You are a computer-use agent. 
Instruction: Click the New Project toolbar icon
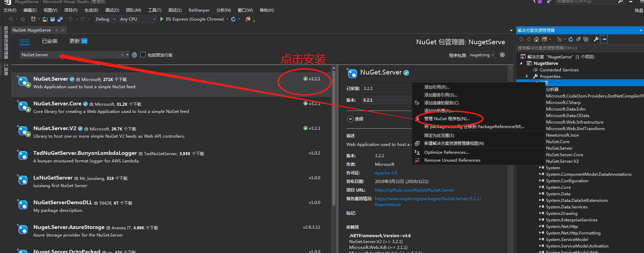(33, 19)
